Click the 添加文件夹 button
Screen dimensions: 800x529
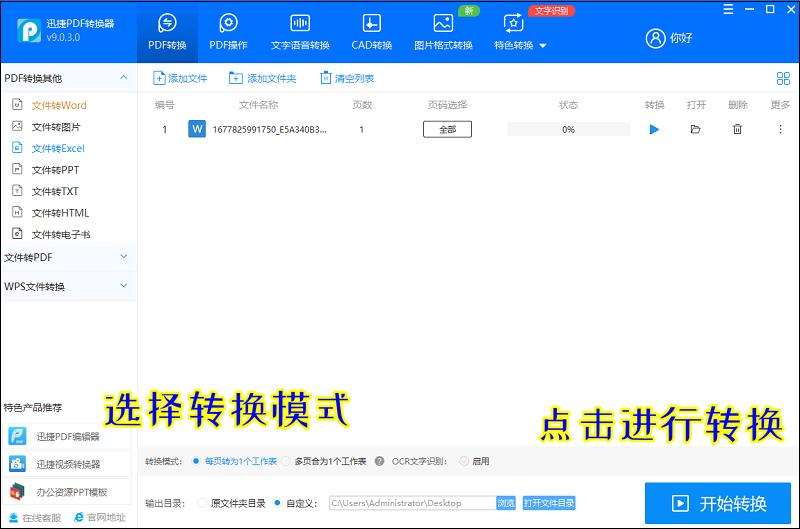[x=262, y=78]
